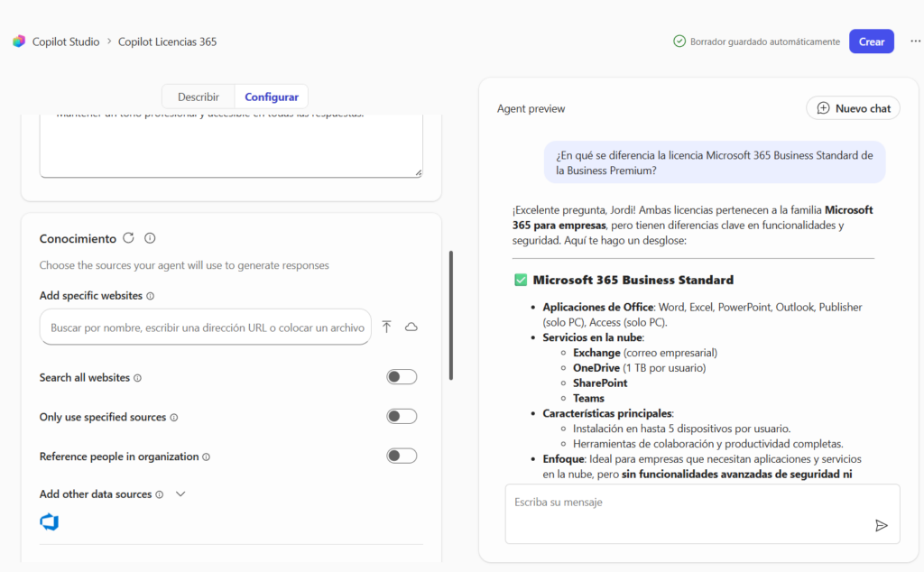Image resolution: width=924 pixels, height=572 pixels.
Task: Click the user question chat bubble
Action: tap(715, 162)
